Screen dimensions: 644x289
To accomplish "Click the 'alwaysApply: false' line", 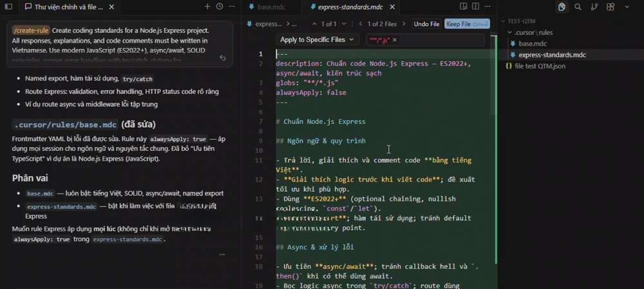I will pyautogui.click(x=311, y=93).
